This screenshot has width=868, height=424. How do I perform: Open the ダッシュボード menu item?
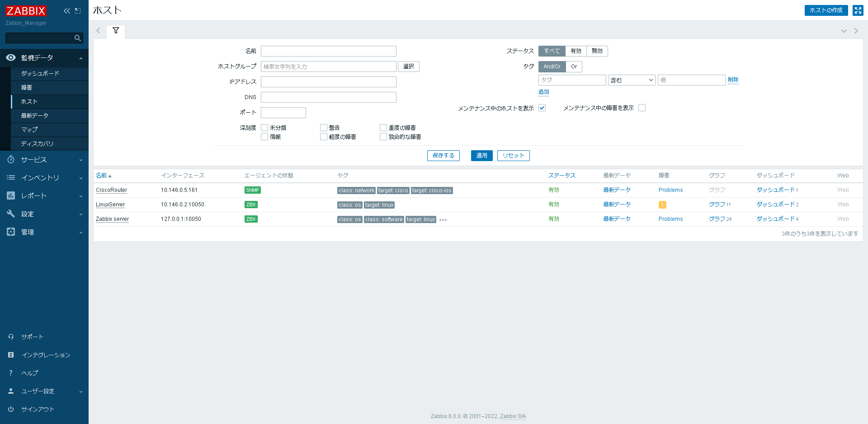50,74
